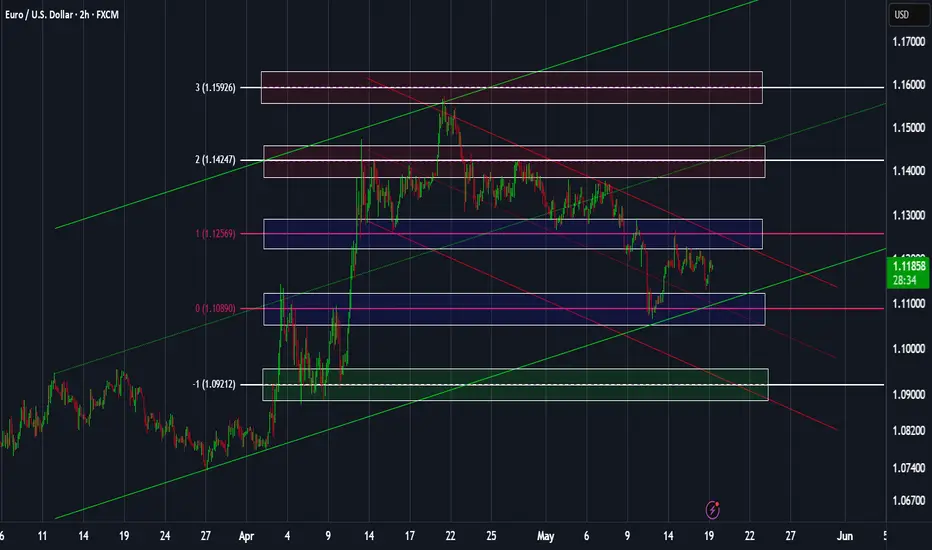Viewport: 932px width, 550px height.
Task: Click the 1.15000 price axis label
Action: click(x=908, y=128)
